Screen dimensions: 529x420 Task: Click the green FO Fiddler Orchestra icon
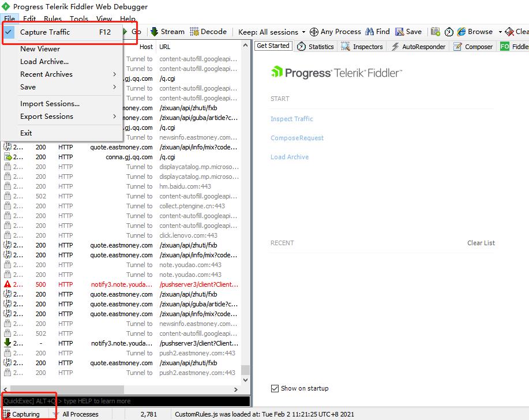point(505,47)
